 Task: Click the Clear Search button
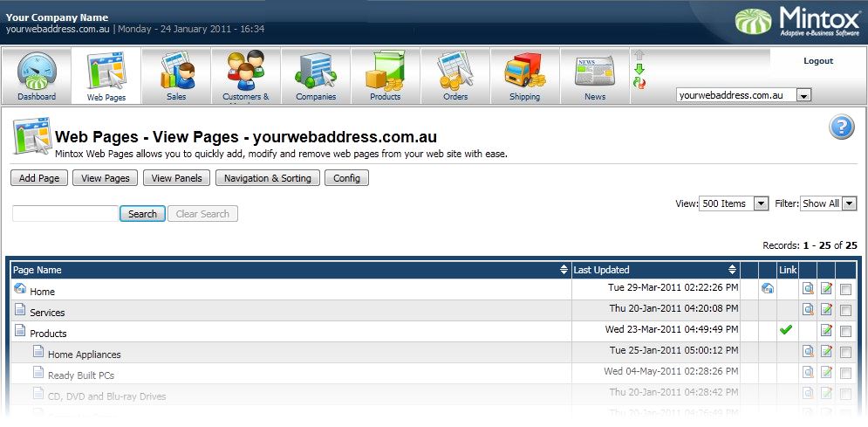pyautogui.click(x=202, y=214)
